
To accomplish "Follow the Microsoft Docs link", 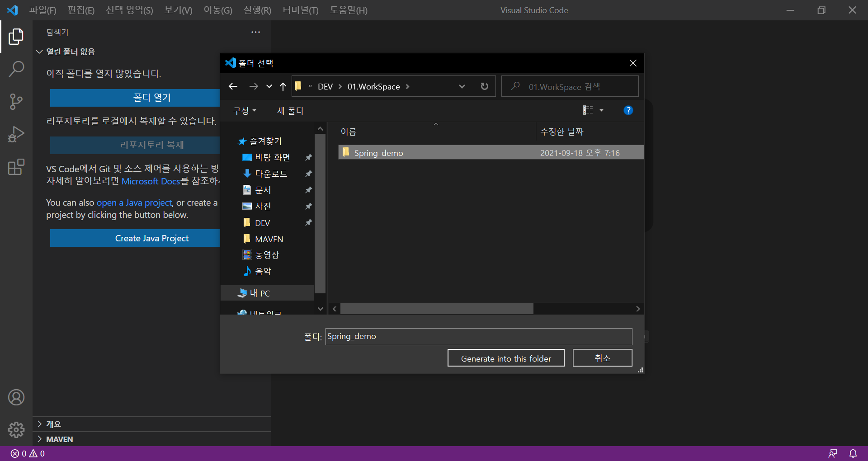I will pyautogui.click(x=151, y=181).
